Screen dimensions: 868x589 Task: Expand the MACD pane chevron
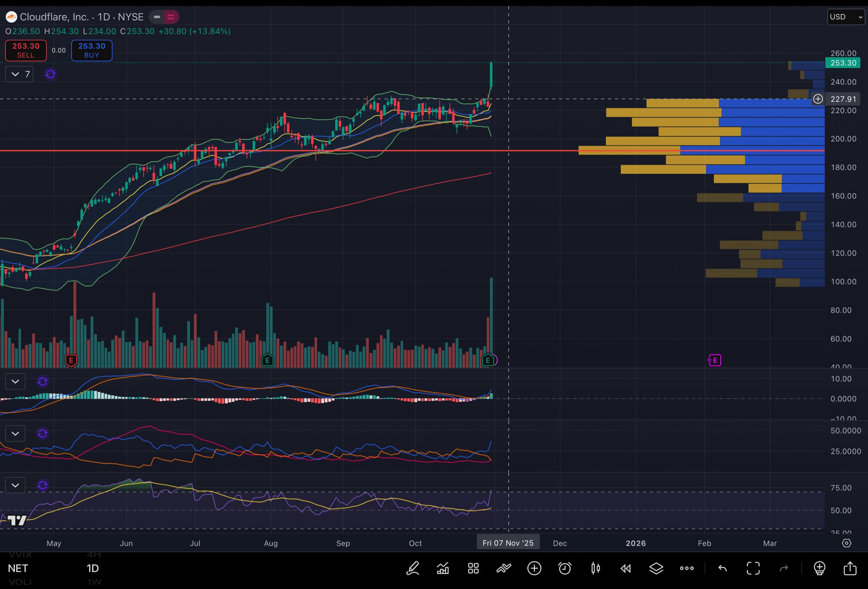click(15, 381)
